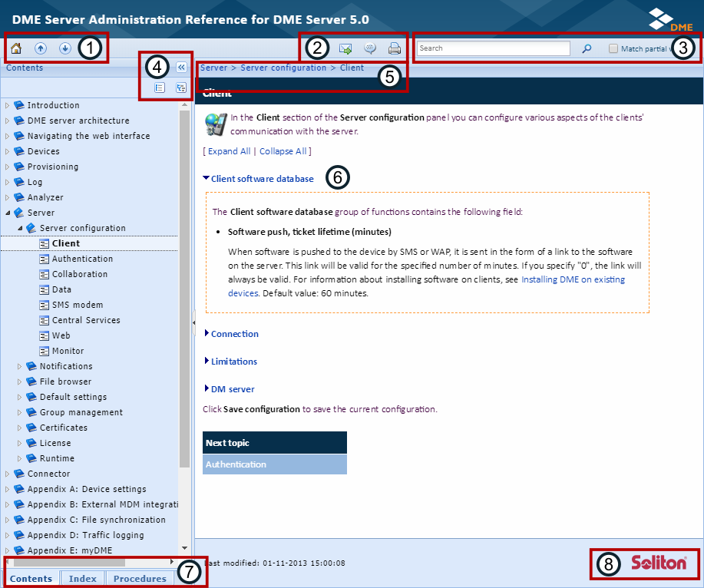Image resolution: width=704 pixels, height=588 pixels.
Task: Select Appendix D: Traffic logging
Action: pos(86,535)
